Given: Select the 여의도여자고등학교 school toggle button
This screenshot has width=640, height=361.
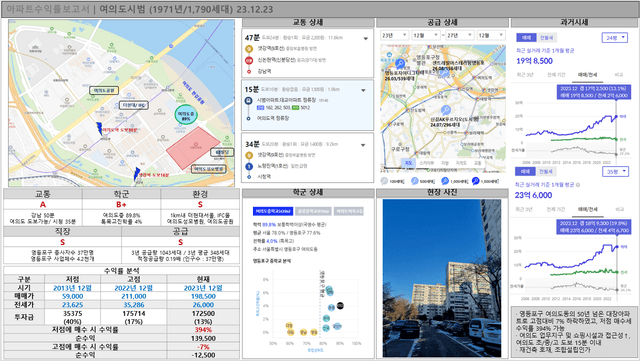Looking at the screenshot, I should 349,211.
